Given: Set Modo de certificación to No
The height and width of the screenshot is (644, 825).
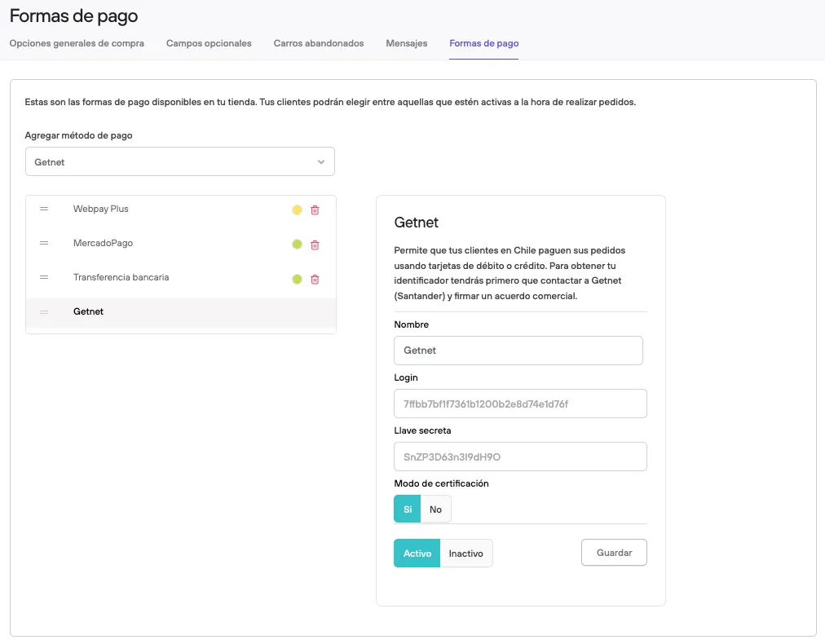Looking at the screenshot, I should 435,509.
